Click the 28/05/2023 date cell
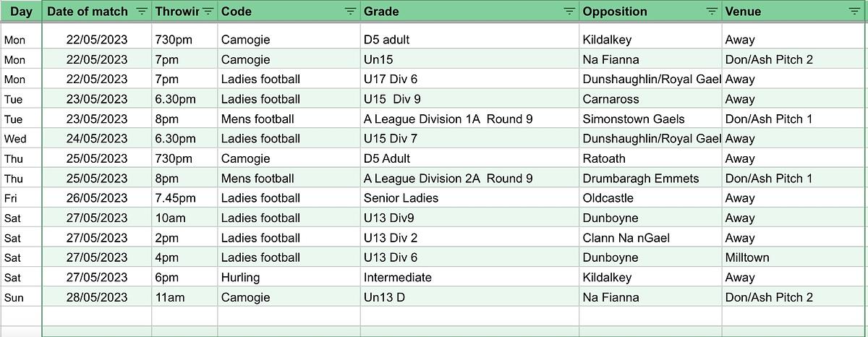This screenshot has height=337, width=868. coord(97,297)
